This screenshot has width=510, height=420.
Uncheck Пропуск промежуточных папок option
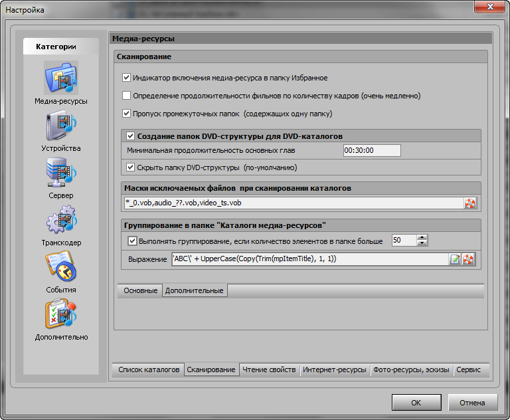pyautogui.click(x=127, y=114)
